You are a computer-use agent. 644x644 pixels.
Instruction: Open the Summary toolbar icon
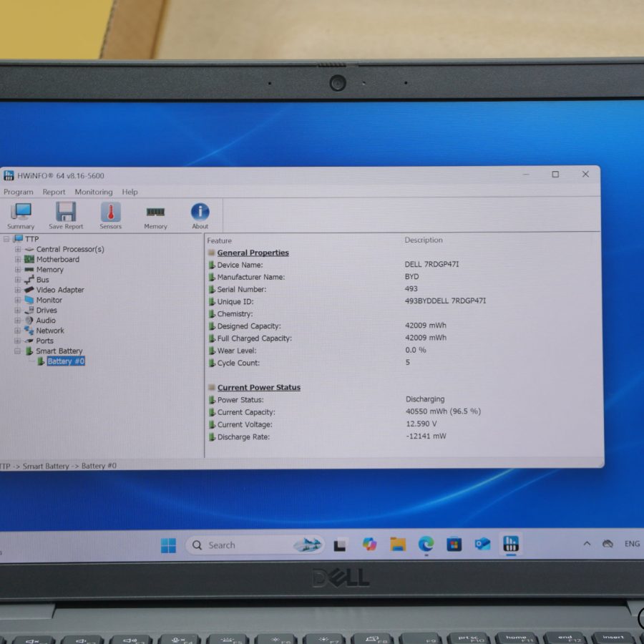[x=21, y=215]
